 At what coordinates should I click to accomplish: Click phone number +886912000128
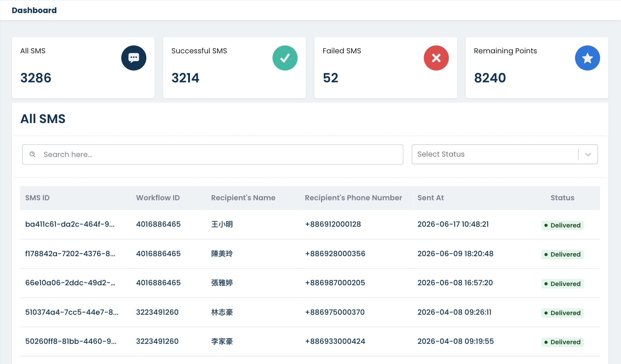[x=333, y=225]
